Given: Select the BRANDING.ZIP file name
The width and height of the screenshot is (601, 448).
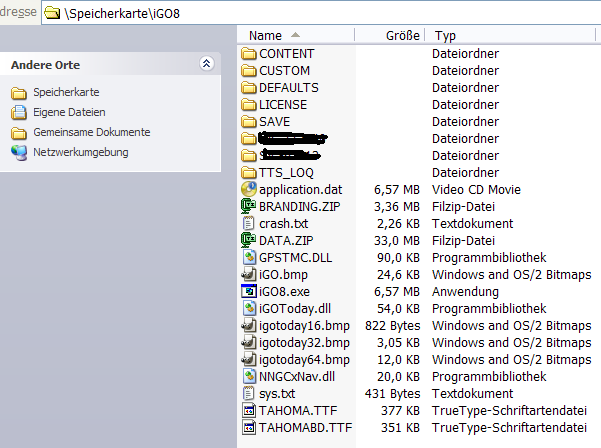Looking at the screenshot, I should point(299,207).
